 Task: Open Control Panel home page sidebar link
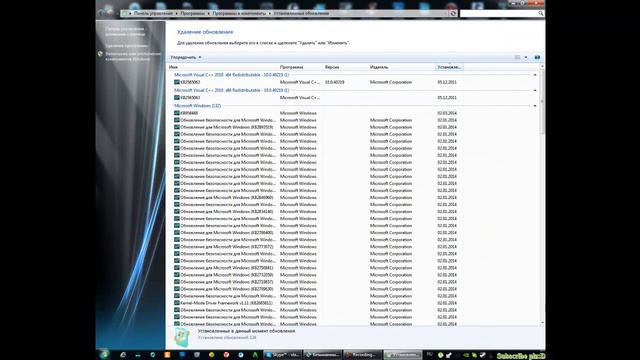coord(125,31)
